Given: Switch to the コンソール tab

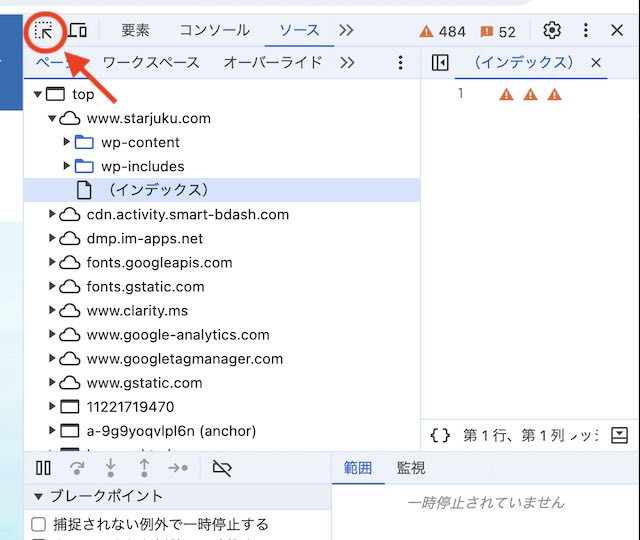Looking at the screenshot, I should click(215, 30).
